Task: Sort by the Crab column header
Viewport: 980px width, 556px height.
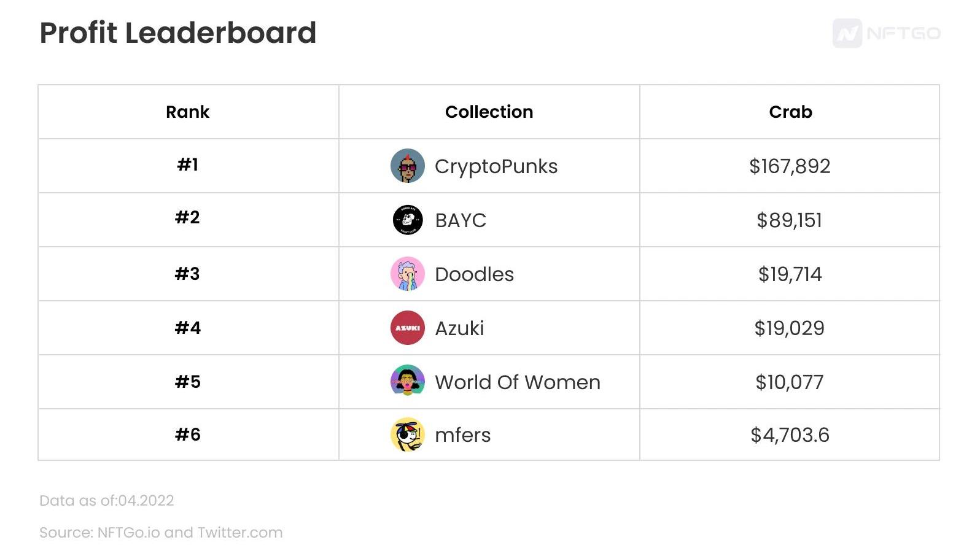Action: pos(790,112)
